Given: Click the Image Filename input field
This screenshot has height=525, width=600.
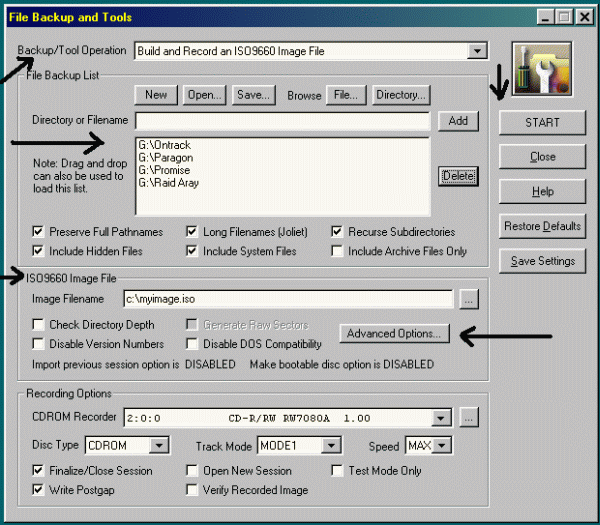Looking at the screenshot, I should coord(288,299).
